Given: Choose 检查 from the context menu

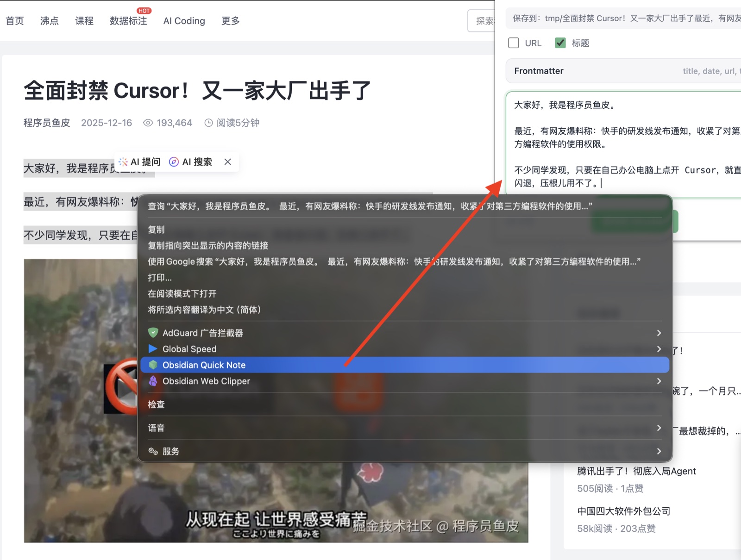Looking at the screenshot, I should [x=405, y=404].
